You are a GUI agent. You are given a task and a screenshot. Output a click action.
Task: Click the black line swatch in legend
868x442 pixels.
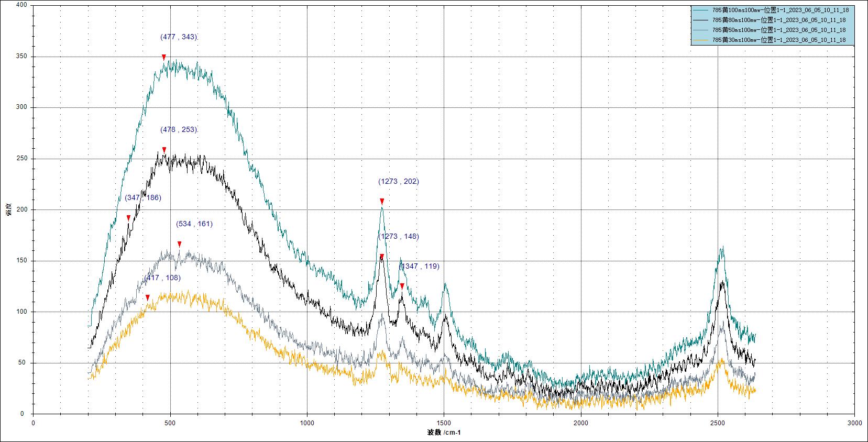701,20
